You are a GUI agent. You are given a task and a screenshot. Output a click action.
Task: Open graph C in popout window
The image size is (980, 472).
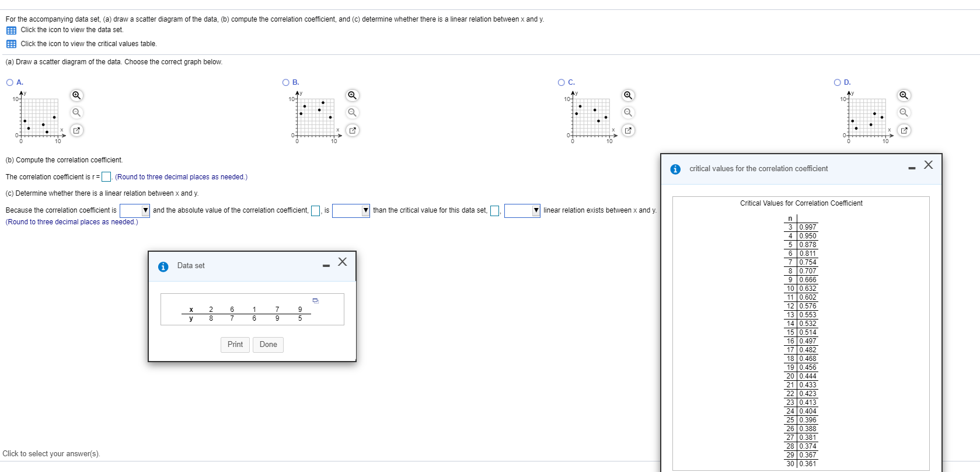pyautogui.click(x=628, y=130)
